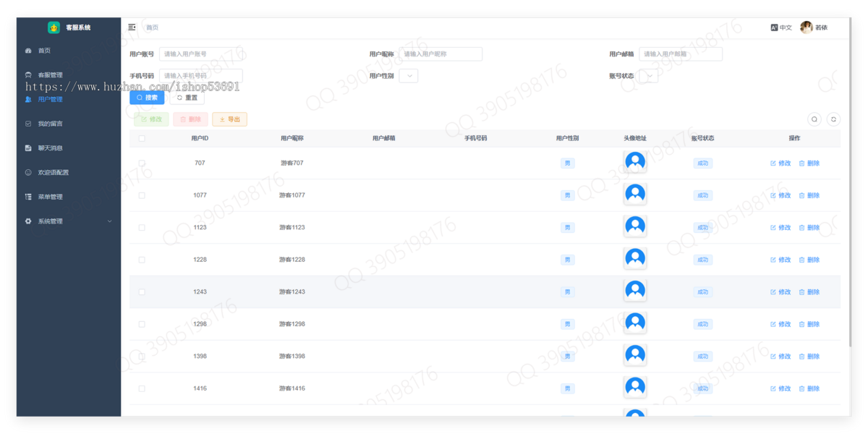Click the 删除 delete link for user 1123
Viewport: 868px width, 434px height.
[809, 227]
